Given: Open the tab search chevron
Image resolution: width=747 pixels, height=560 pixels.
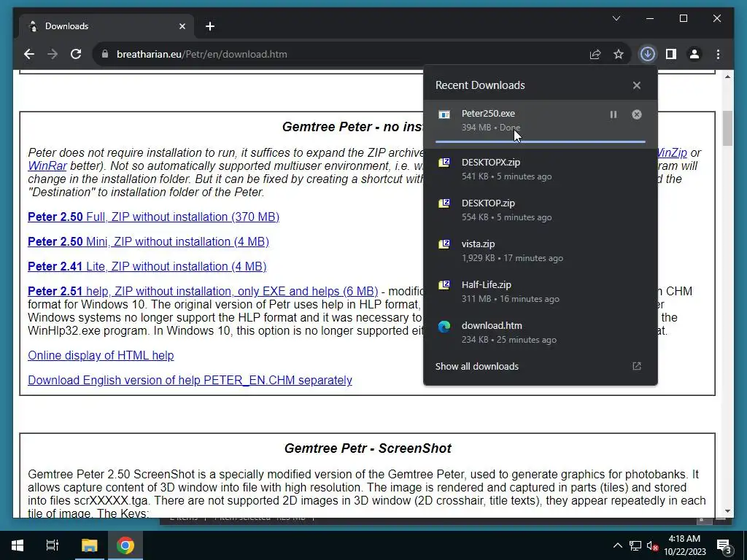Looking at the screenshot, I should coord(616,18).
